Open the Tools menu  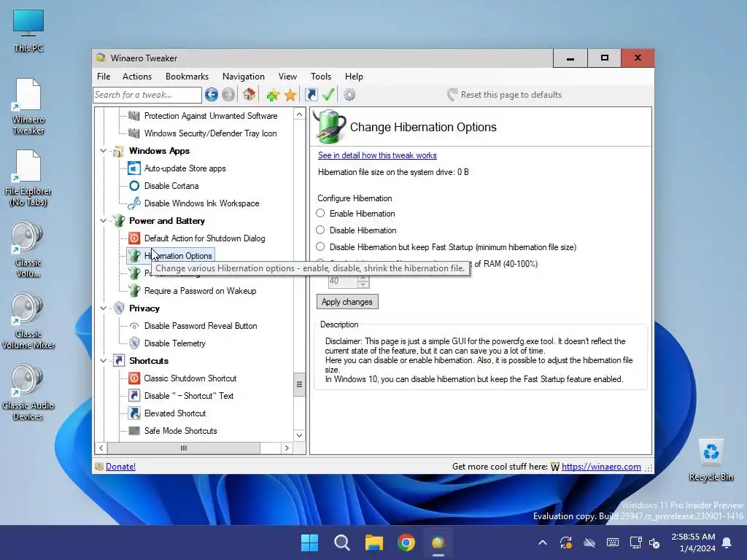point(321,77)
